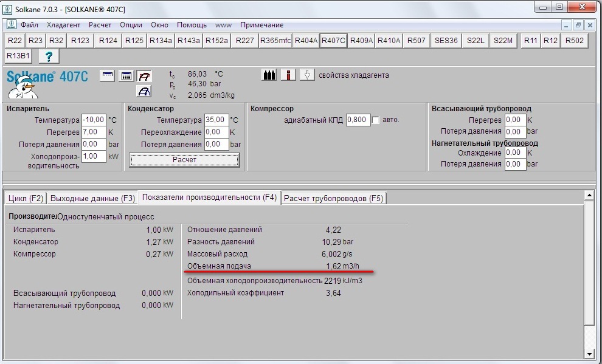Edit evaporator Перегрев field 7,00

[x=94, y=132]
